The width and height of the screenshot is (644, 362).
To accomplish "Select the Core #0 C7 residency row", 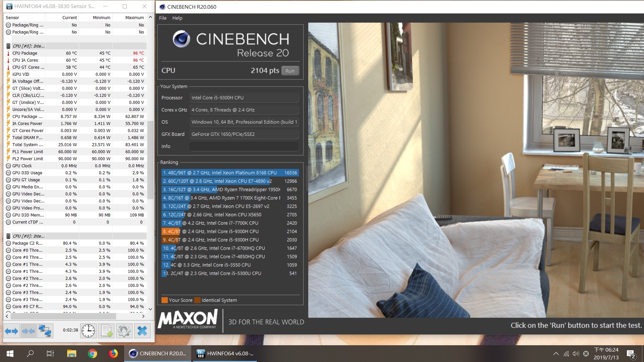I will point(75,307).
